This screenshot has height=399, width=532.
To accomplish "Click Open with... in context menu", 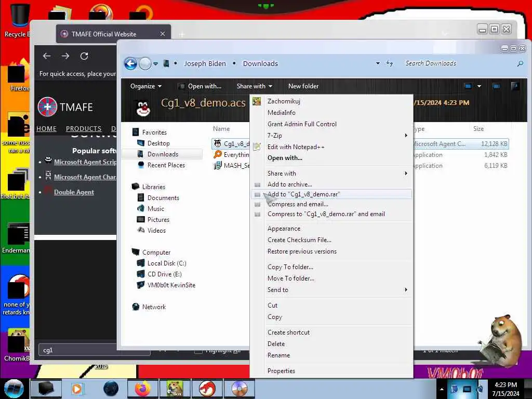I will [331, 158].
